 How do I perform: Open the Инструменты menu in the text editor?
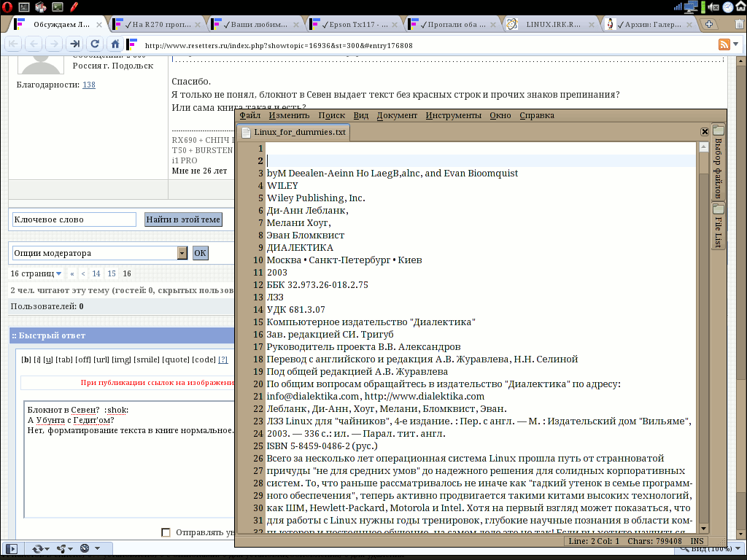pyautogui.click(x=454, y=115)
